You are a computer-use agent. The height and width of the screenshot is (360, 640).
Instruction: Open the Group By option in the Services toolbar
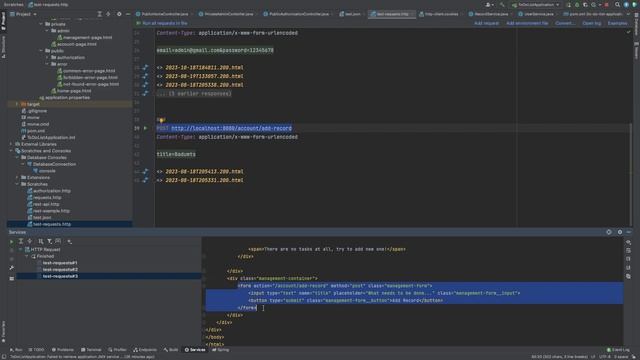point(40,242)
